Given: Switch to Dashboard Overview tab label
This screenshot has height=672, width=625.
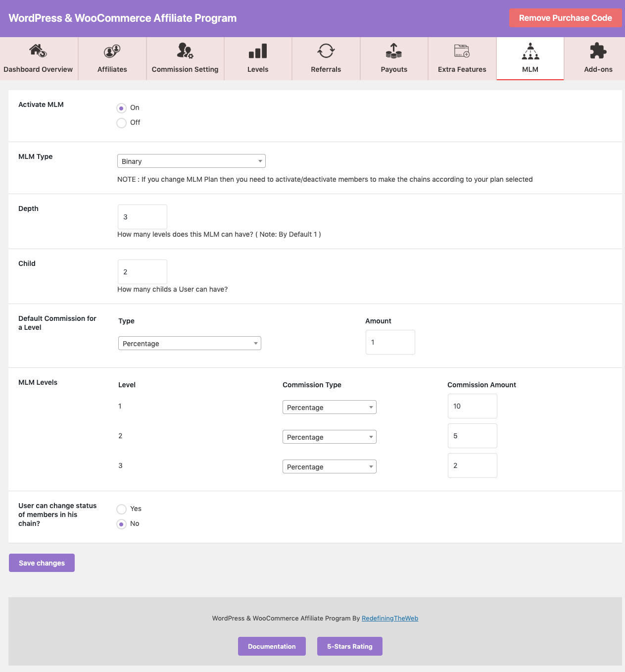Looking at the screenshot, I should click(x=38, y=69).
